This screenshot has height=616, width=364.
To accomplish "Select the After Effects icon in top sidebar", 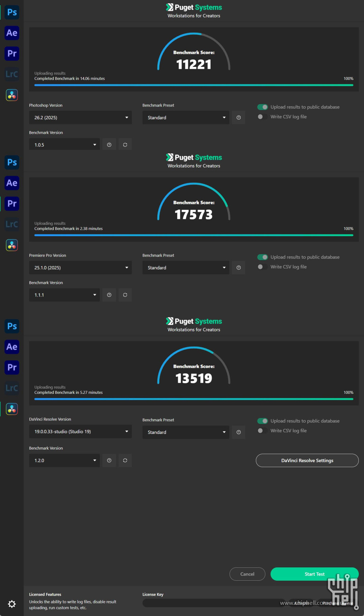I will pos(12,33).
